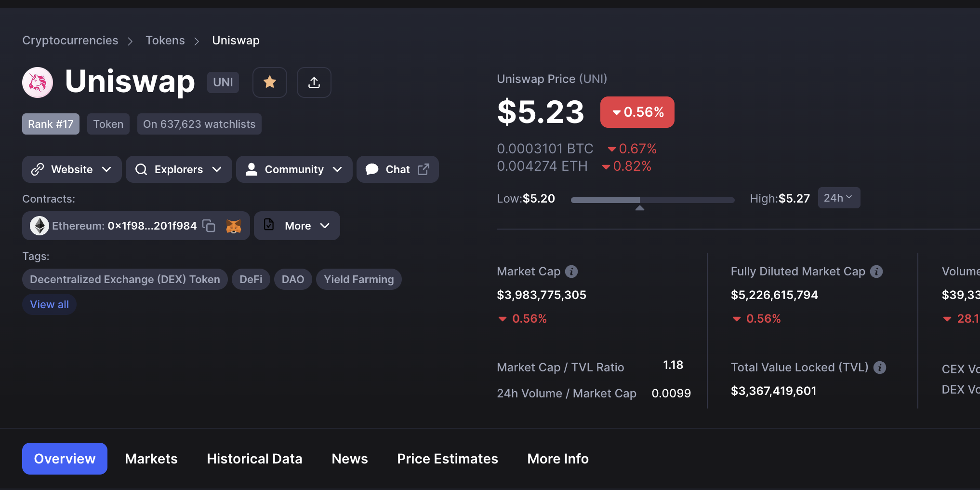Open the Total Value Locked info icon
980x490 pixels.
pyautogui.click(x=880, y=367)
